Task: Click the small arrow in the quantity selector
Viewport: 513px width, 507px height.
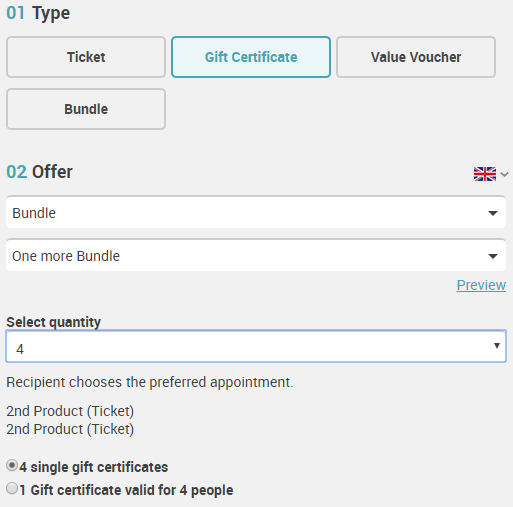Action: click(497, 346)
